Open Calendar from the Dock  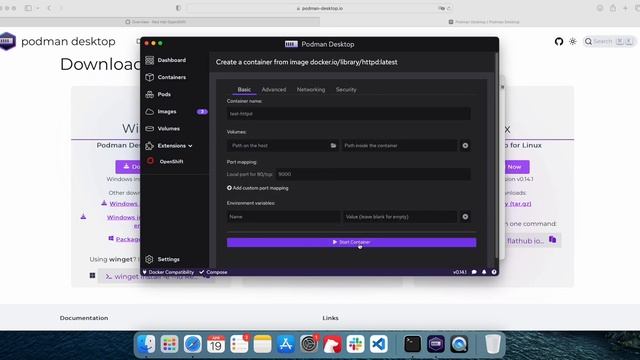tap(216, 344)
